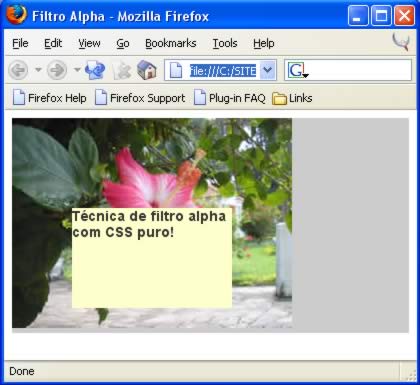Maximize the Firefox window
The width and height of the screenshot is (420, 385).
coord(381,15)
